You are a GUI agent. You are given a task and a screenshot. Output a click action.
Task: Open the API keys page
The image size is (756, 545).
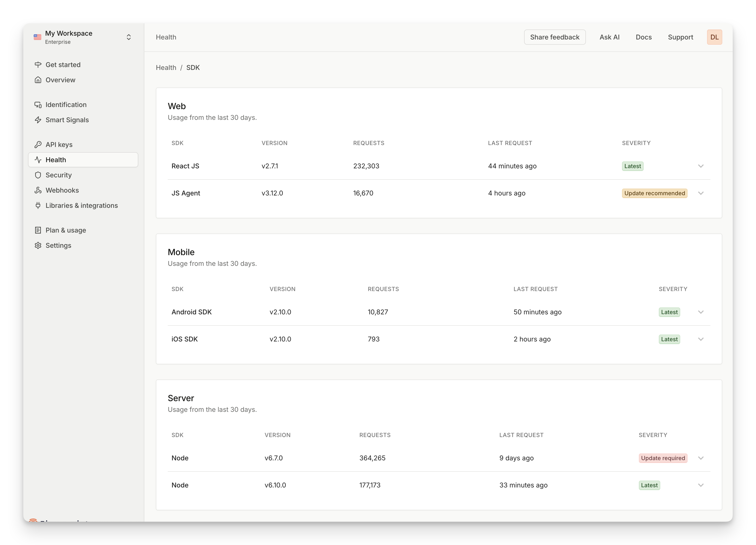(59, 144)
